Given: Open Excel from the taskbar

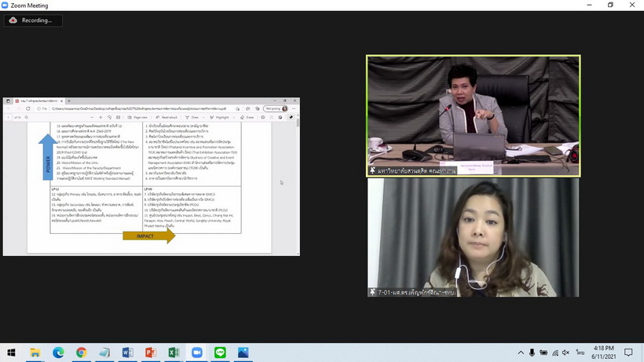Looking at the screenshot, I should [174, 353].
